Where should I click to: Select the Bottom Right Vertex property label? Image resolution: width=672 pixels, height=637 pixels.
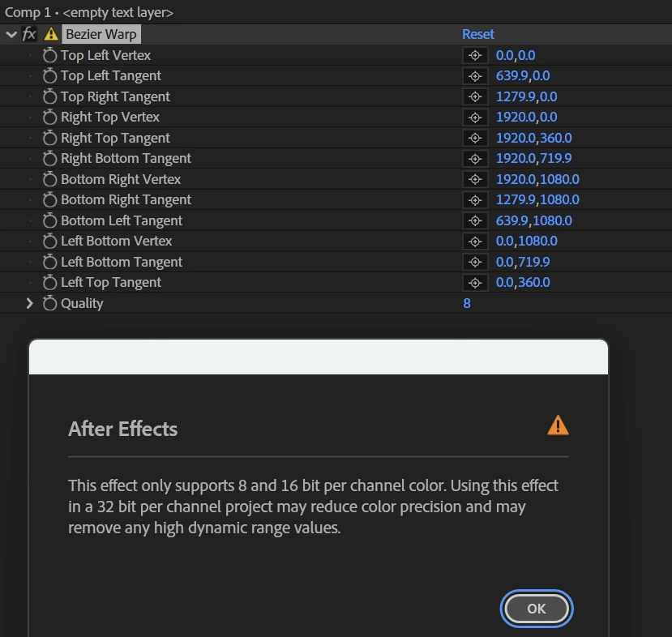(x=121, y=179)
